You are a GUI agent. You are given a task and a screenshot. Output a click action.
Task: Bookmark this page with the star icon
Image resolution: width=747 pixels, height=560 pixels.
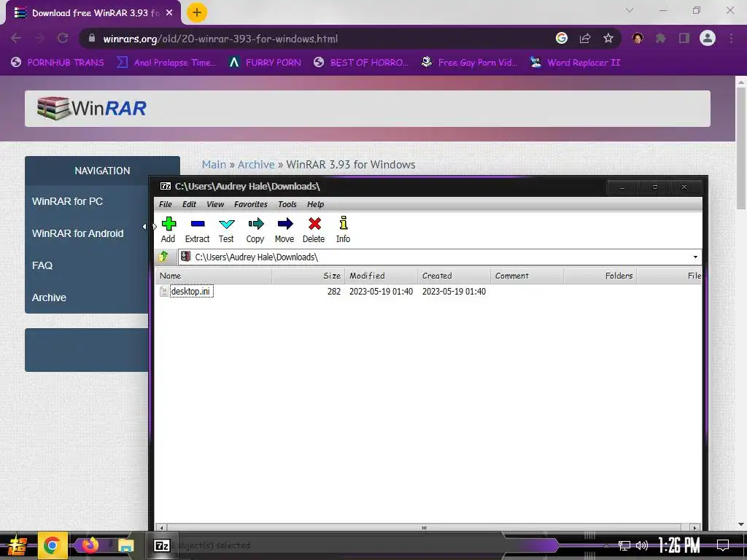coord(608,38)
